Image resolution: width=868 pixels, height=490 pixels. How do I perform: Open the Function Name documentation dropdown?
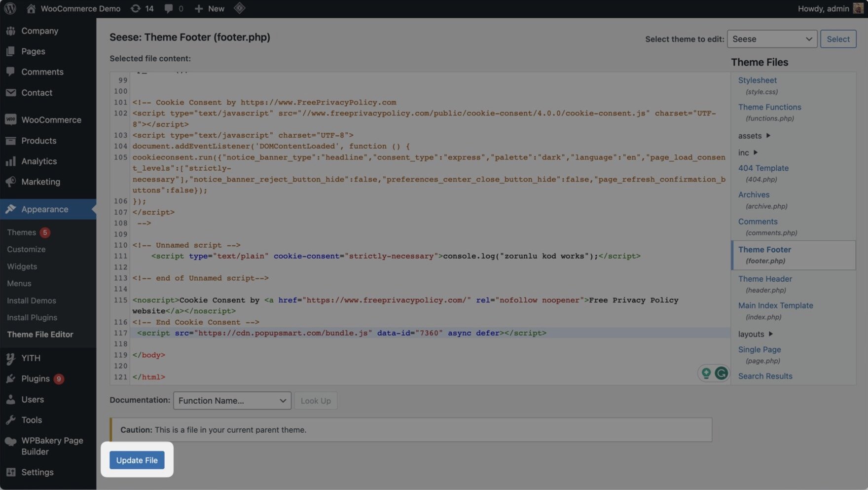tap(232, 401)
